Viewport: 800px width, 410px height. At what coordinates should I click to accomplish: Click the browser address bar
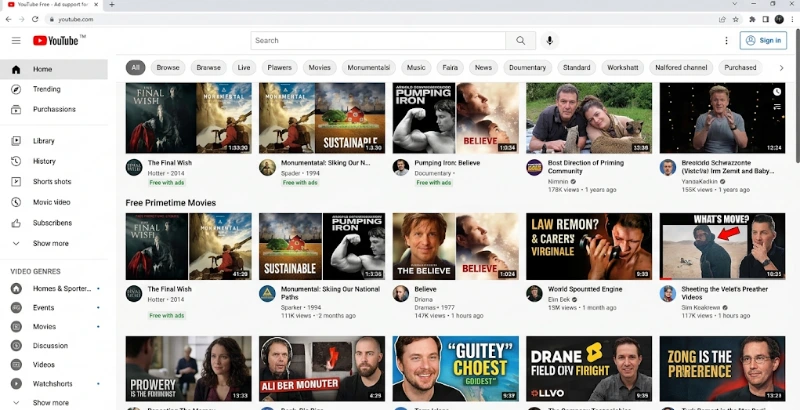click(x=380, y=19)
